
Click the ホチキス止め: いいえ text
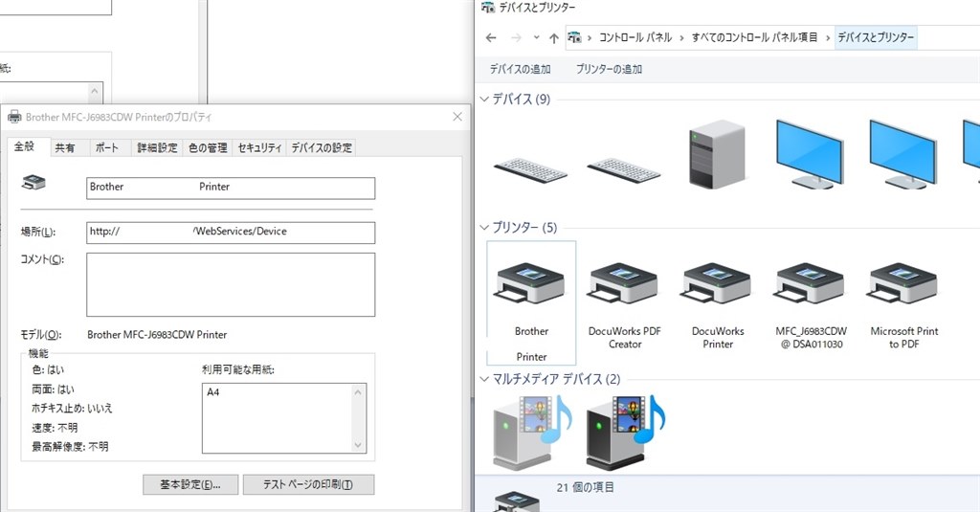72,409
